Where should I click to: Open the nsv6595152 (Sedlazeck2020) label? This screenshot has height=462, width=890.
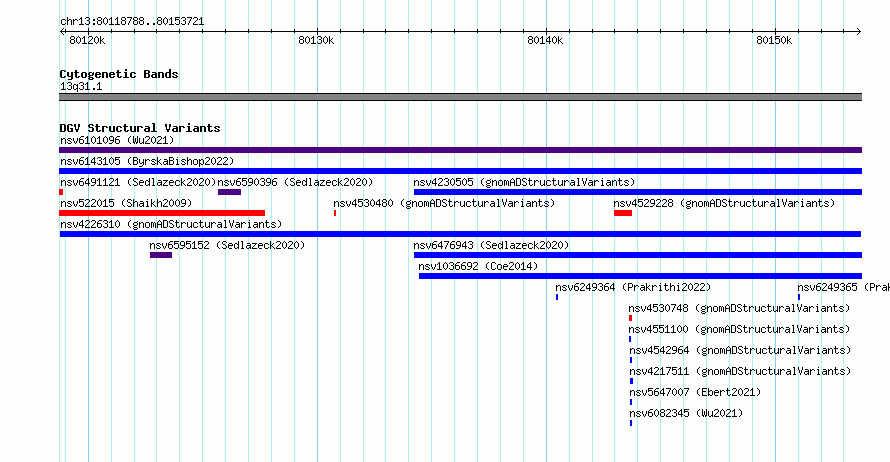(227, 245)
